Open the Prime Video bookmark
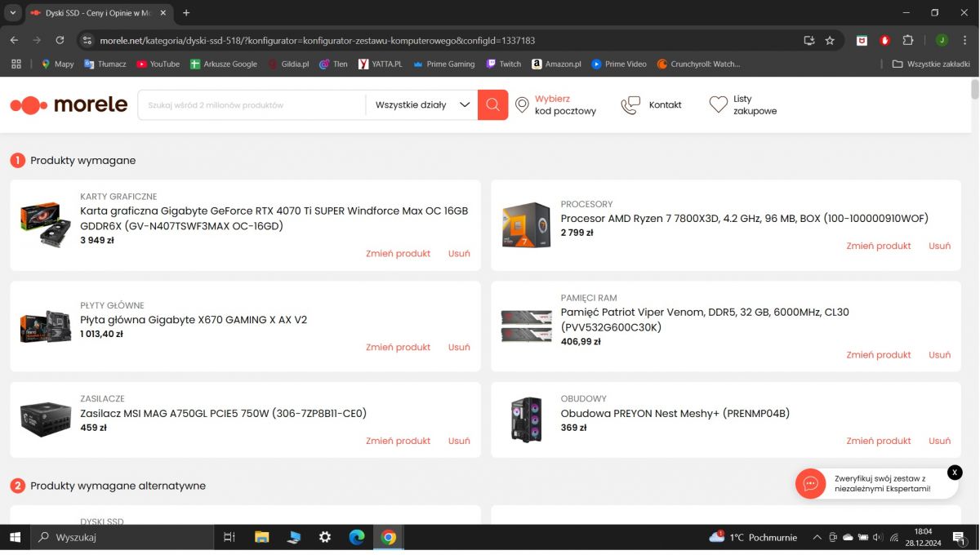This screenshot has height=555, width=980. point(619,64)
